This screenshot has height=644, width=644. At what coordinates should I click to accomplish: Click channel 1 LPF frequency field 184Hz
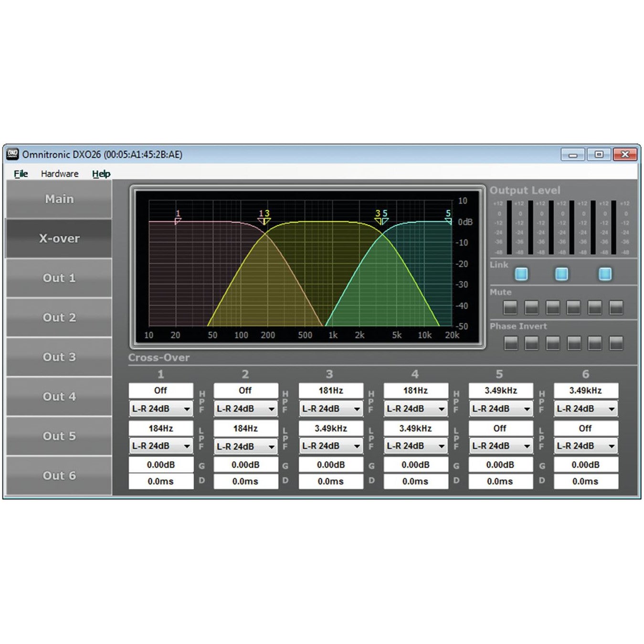(x=161, y=428)
